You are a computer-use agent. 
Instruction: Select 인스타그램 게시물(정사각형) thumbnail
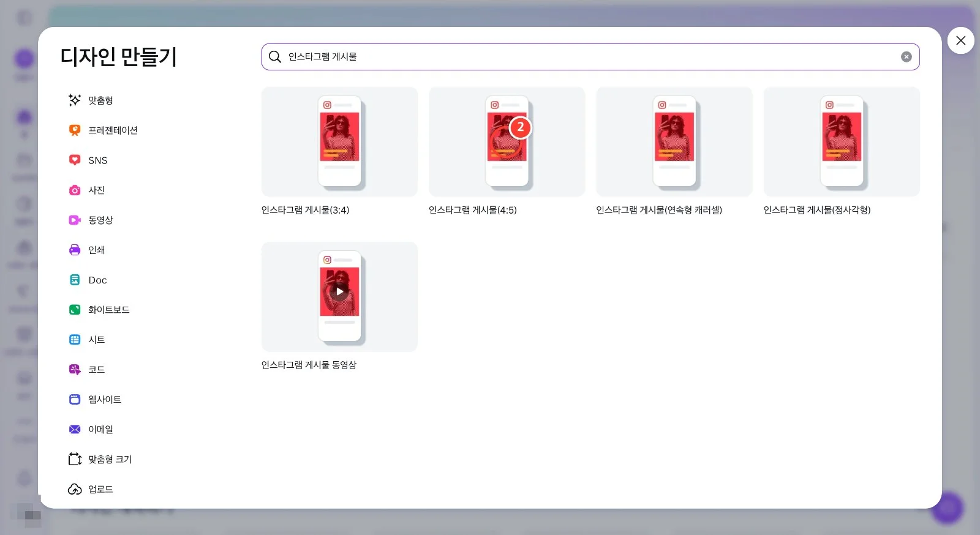842,141
